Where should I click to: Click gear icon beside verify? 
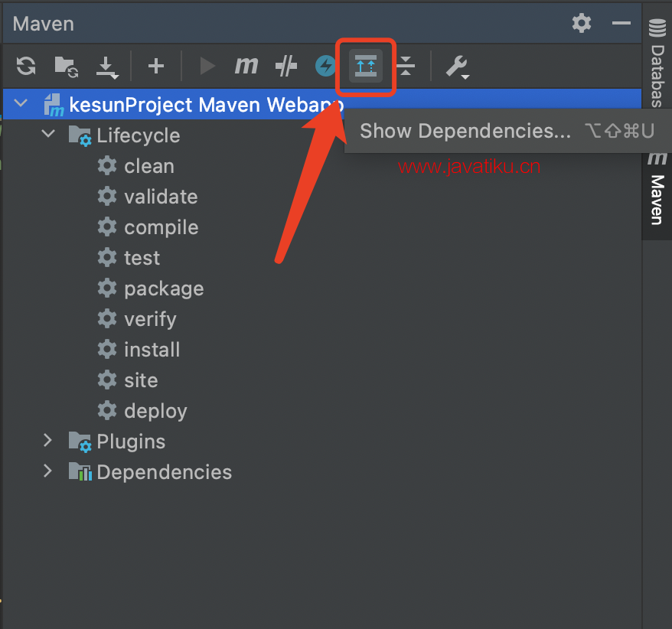tap(107, 318)
